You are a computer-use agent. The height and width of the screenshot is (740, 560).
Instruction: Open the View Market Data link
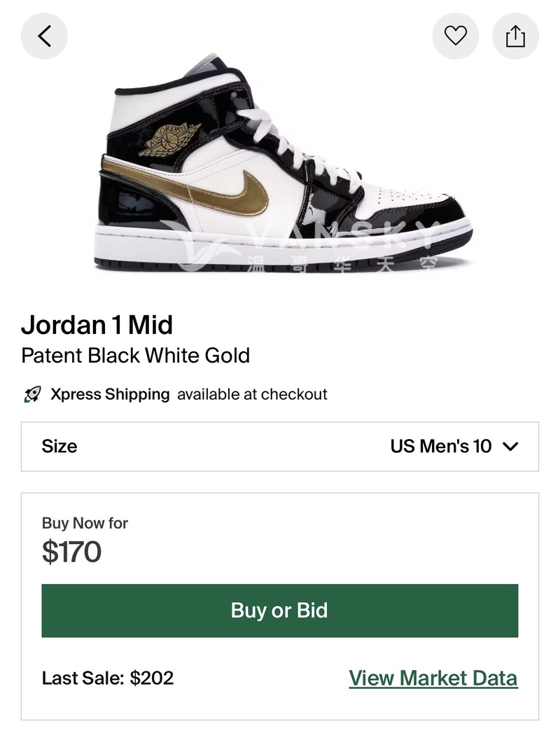(433, 678)
